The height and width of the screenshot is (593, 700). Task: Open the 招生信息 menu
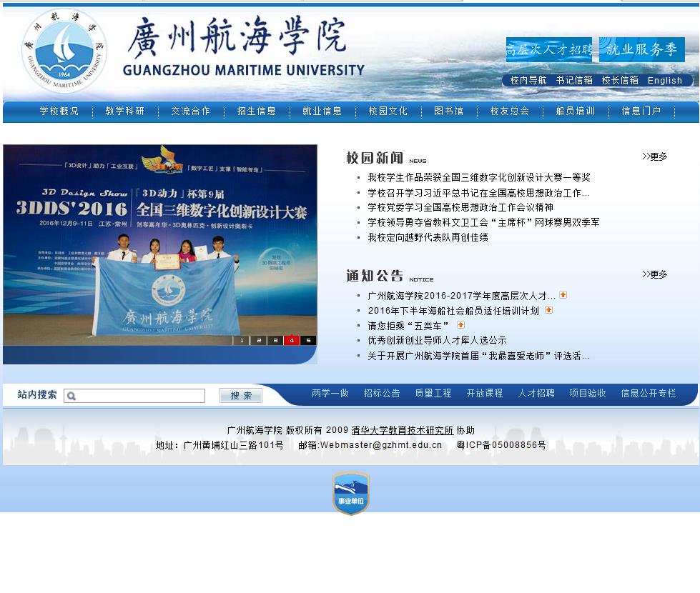coord(256,111)
